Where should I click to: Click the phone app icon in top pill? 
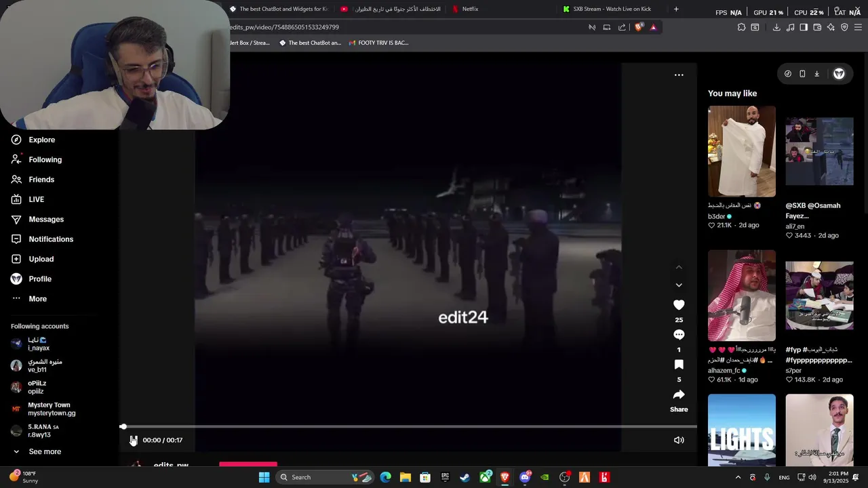pyautogui.click(x=802, y=74)
